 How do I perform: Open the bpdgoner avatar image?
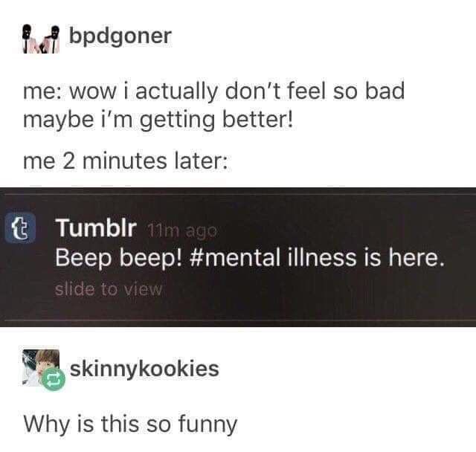pos(41,39)
